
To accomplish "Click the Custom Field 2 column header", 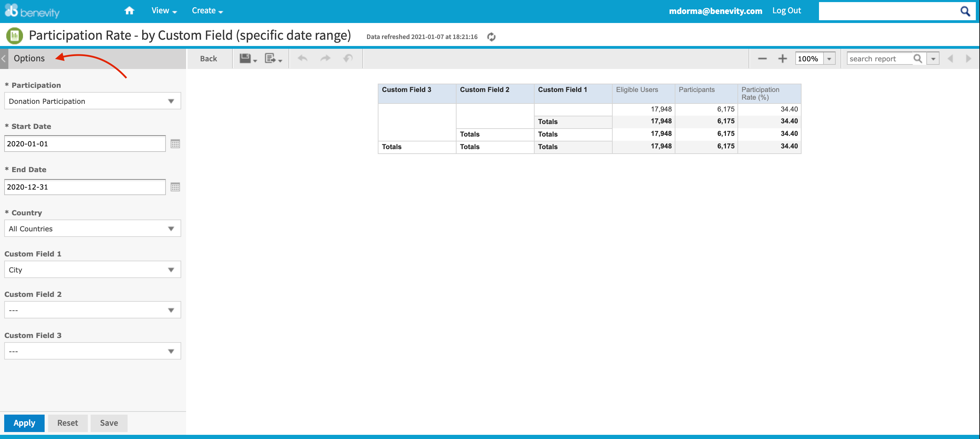I will pyautogui.click(x=495, y=94).
